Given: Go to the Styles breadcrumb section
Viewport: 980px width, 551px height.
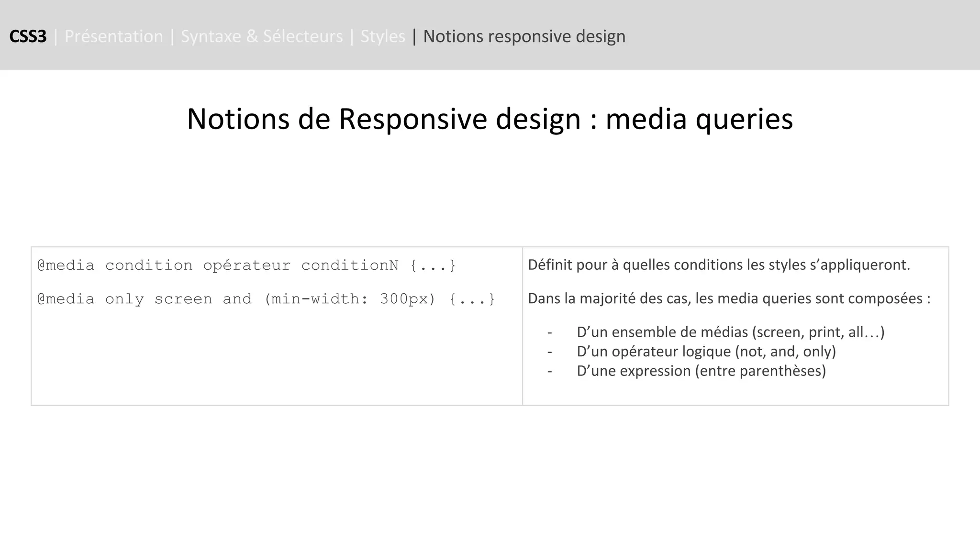Looking at the screenshot, I should coord(383,36).
